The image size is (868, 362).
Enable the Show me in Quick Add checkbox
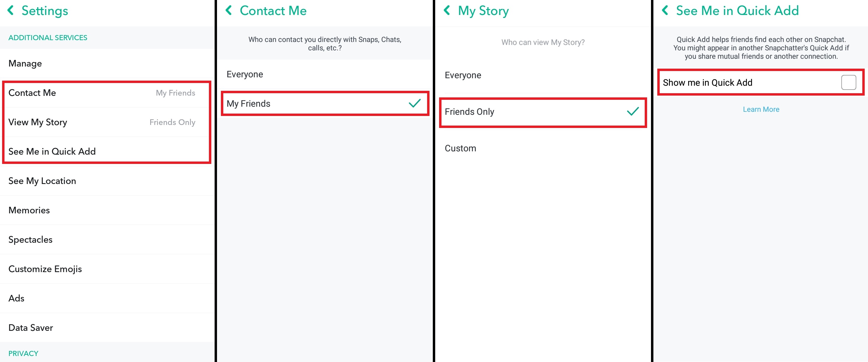tap(849, 82)
